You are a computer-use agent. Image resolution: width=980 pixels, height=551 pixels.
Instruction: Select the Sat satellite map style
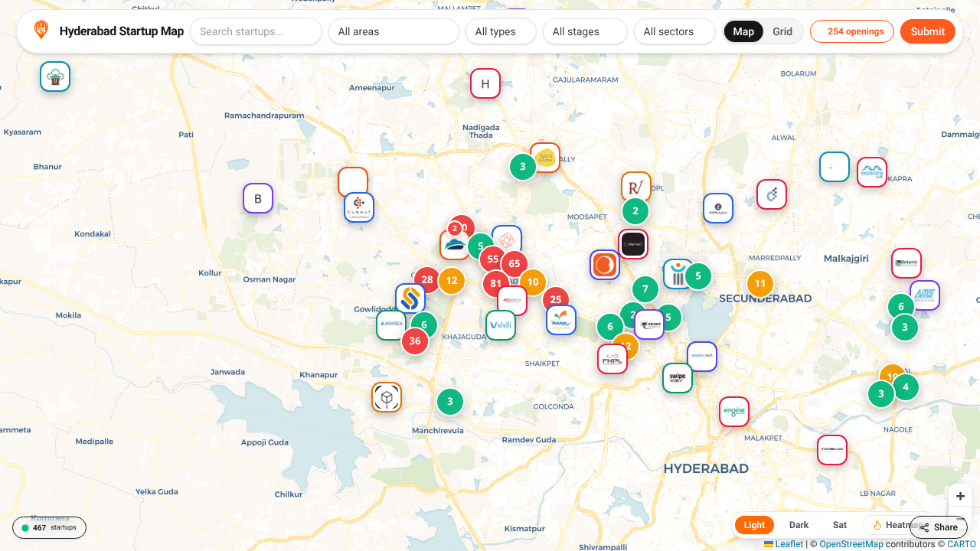coord(840,525)
